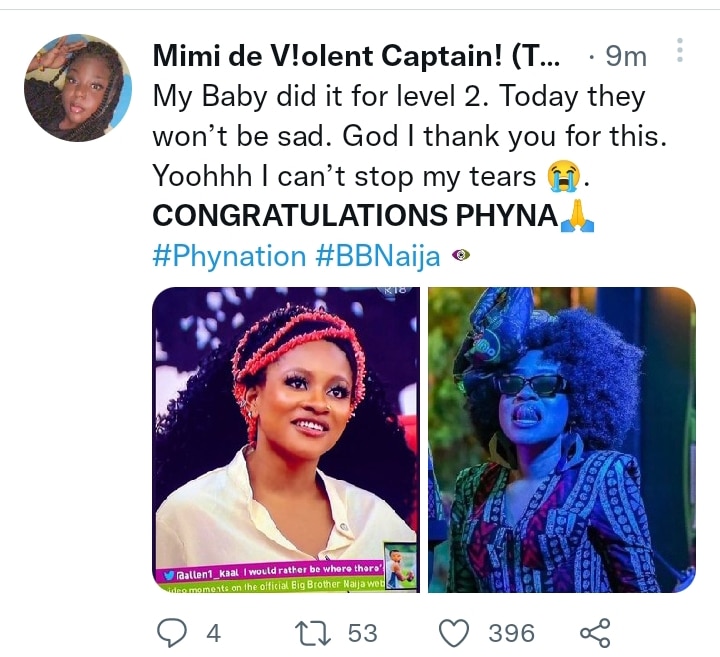Click the praying hands emoji
Image resolution: width=720 pixels, height=657 pixels.
coord(577,216)
